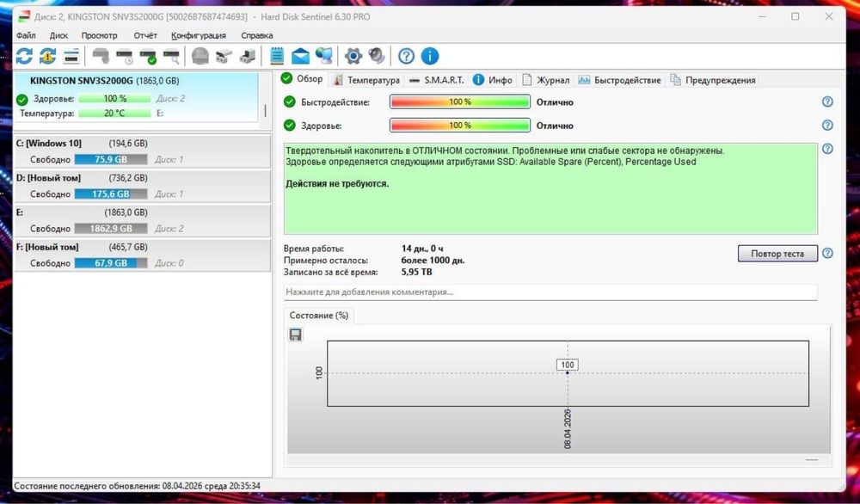Click green check icon next to Здоровье in disk panel
The width and height of the screenshot is (860, 504).
pyautogui.click(x=22, y=99)
